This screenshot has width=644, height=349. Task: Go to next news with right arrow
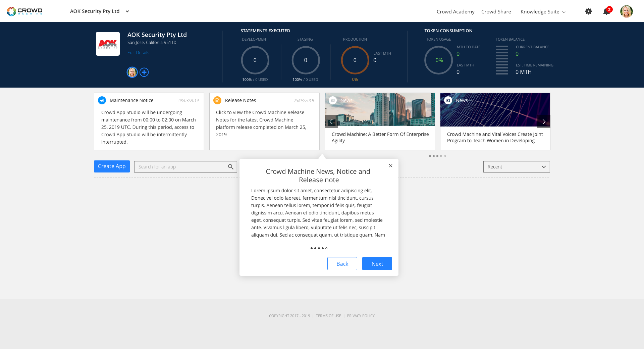click(544, 121)
